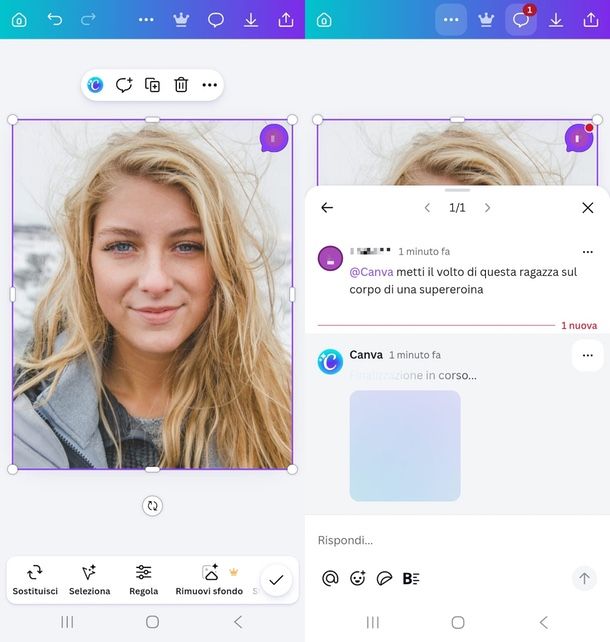Go to previous comment thread
Image resolution: width=610 pixels, height=642 pixels.
pyautogui.click(x=427, y=208)
